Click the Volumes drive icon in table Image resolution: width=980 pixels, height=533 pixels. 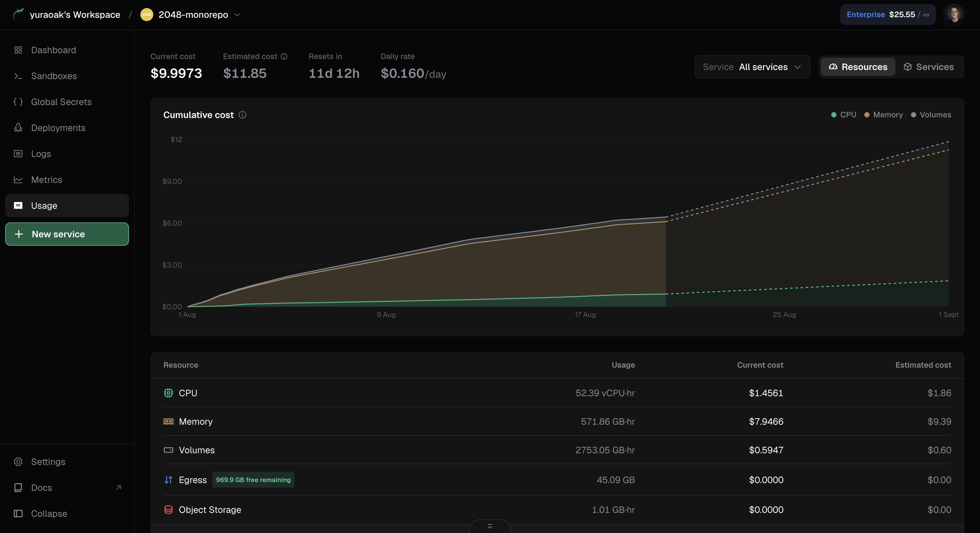[x=168, y=450]
